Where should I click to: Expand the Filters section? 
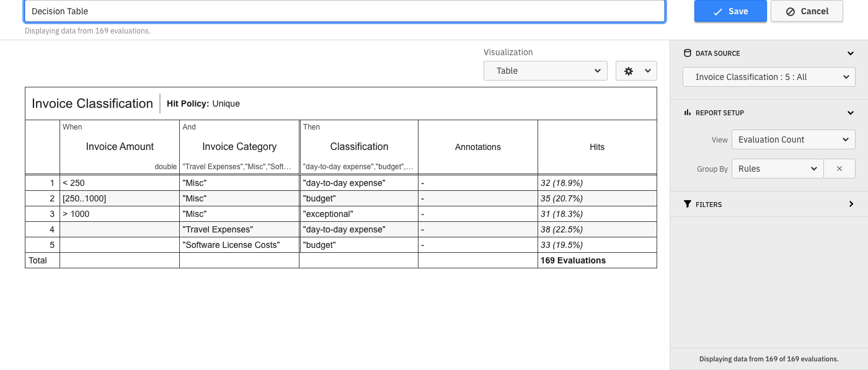coord(851,204)
